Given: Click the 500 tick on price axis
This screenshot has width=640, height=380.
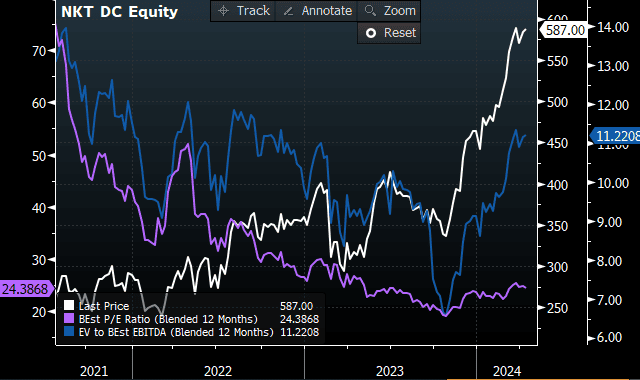Looking at the screenshot, I should click(x=558, y=102).
